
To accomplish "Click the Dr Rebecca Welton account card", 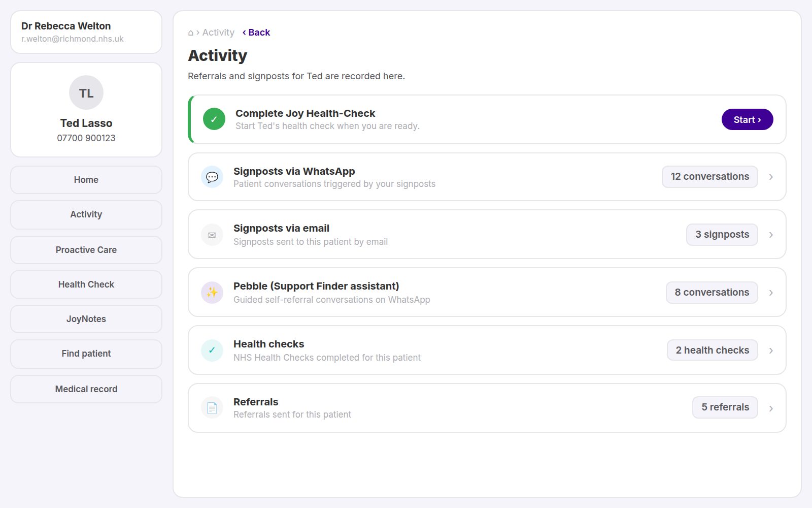I will pyautogui.click(x=86, y=32).
